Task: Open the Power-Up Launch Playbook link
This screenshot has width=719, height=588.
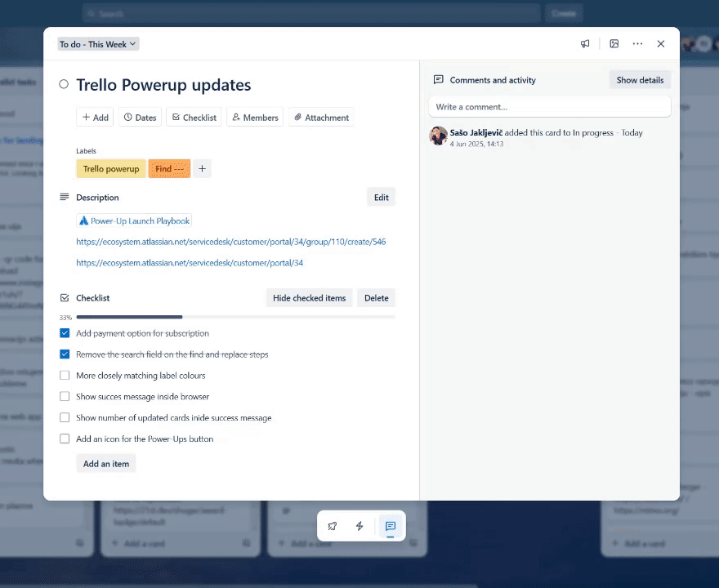Action: 134,220
